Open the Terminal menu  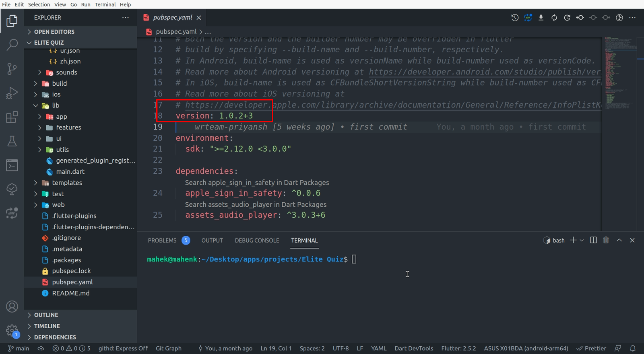pos(105,4)
